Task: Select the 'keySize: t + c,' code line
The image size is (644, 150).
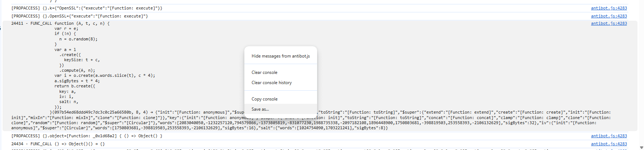Action: point(82,60)
